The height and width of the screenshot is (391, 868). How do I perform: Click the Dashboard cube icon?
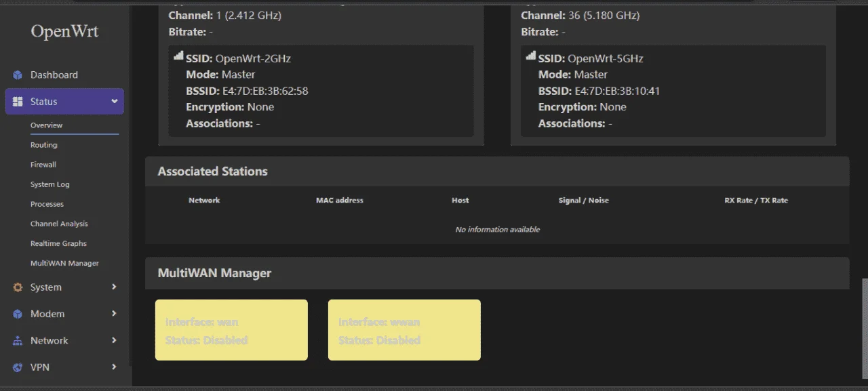click(18, 75)
